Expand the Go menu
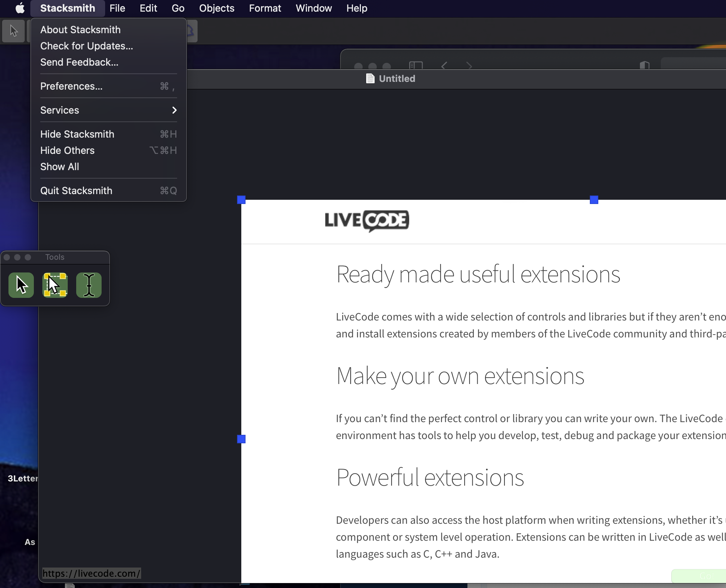 point(178,8)
